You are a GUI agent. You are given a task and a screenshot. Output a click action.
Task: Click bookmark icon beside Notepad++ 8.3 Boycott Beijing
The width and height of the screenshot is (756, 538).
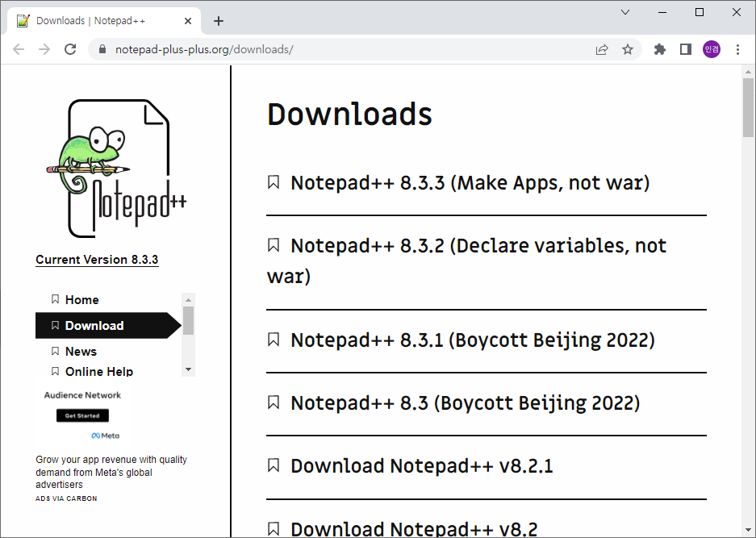point(274,402)
